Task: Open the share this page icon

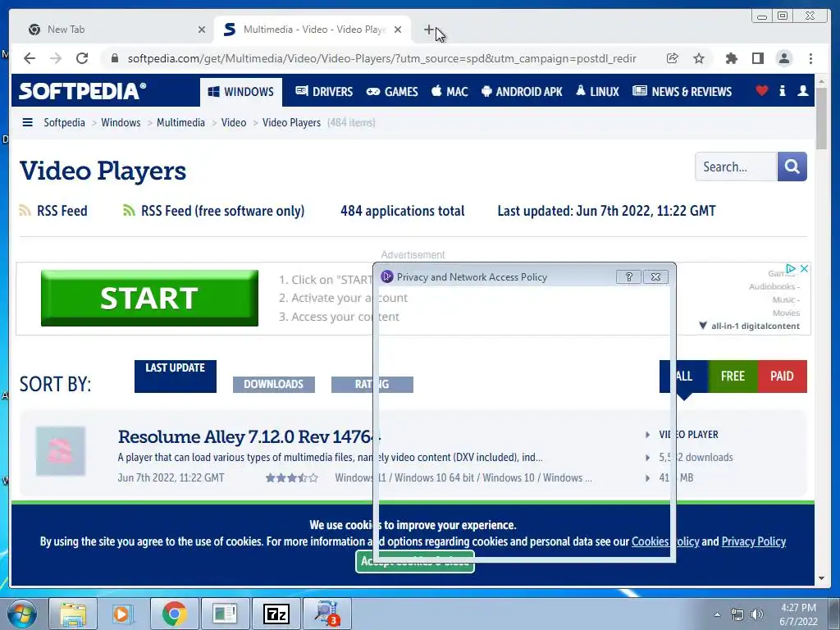Action: 673,58
